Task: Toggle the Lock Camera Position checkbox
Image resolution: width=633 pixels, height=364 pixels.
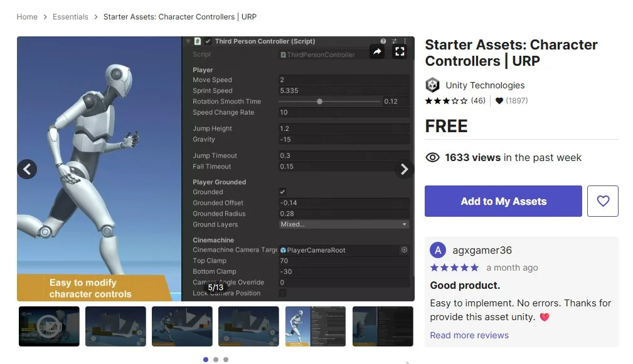Action: (x=282, y=293)
